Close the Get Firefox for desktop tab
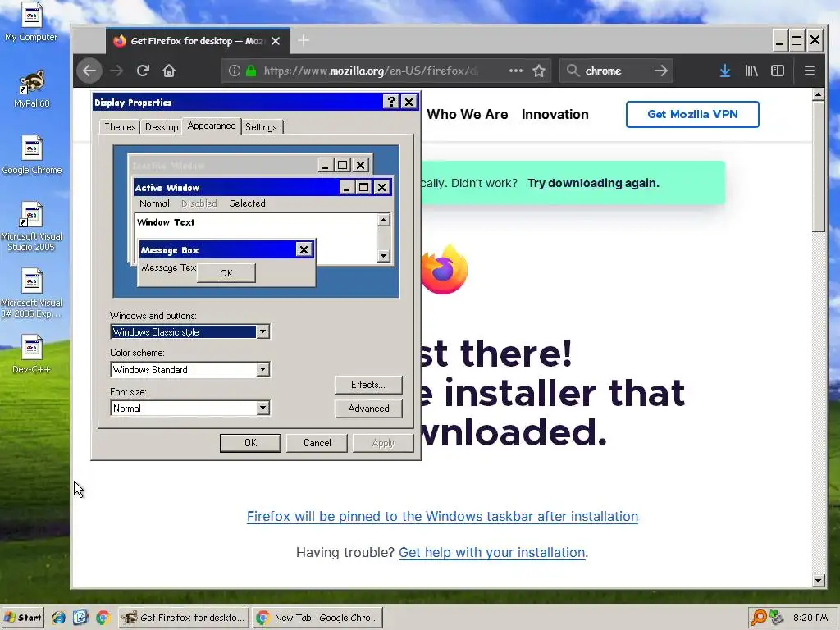This screenshot has width=840, height=630. (276, 41)
